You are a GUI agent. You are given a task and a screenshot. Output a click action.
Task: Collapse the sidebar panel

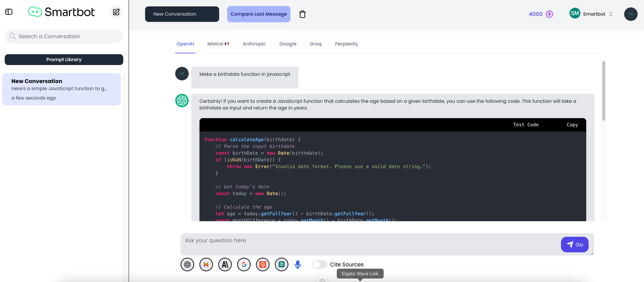(x=8, y=12)
